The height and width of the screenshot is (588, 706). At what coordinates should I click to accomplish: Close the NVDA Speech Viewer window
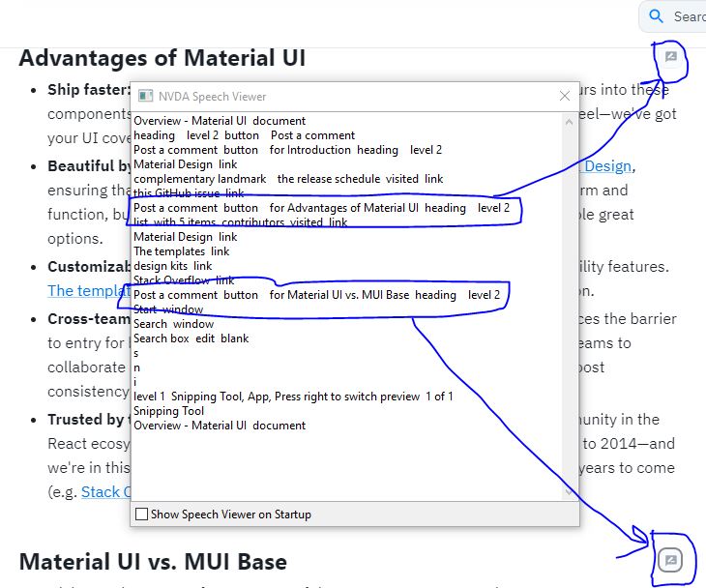pos(564,96)
